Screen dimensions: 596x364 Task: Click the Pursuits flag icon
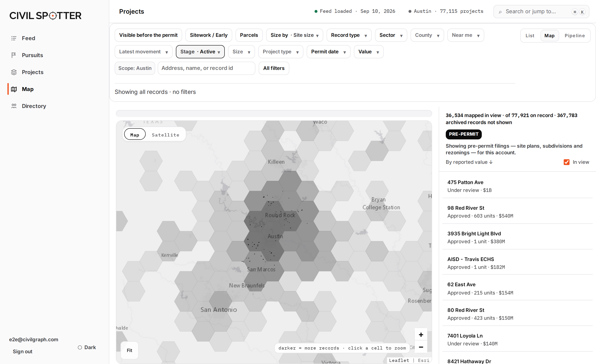pos(14,55)
